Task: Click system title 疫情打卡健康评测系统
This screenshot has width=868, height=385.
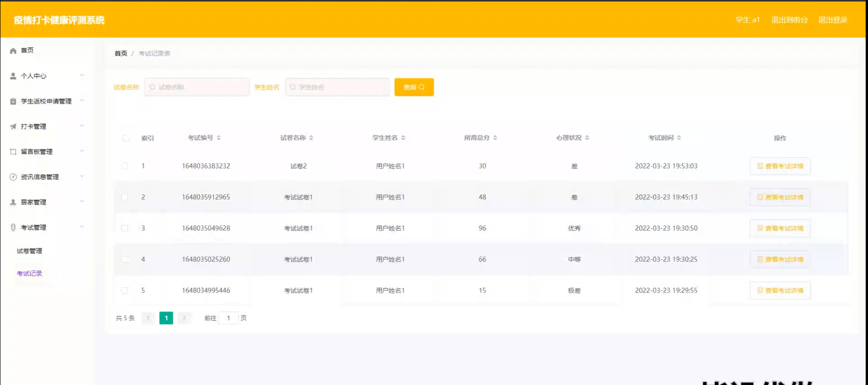Action: click(x=59, y=20)
